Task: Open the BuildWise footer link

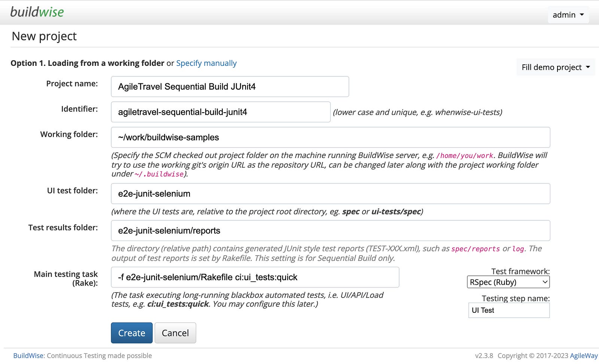Action: click(x=29, y=355)
